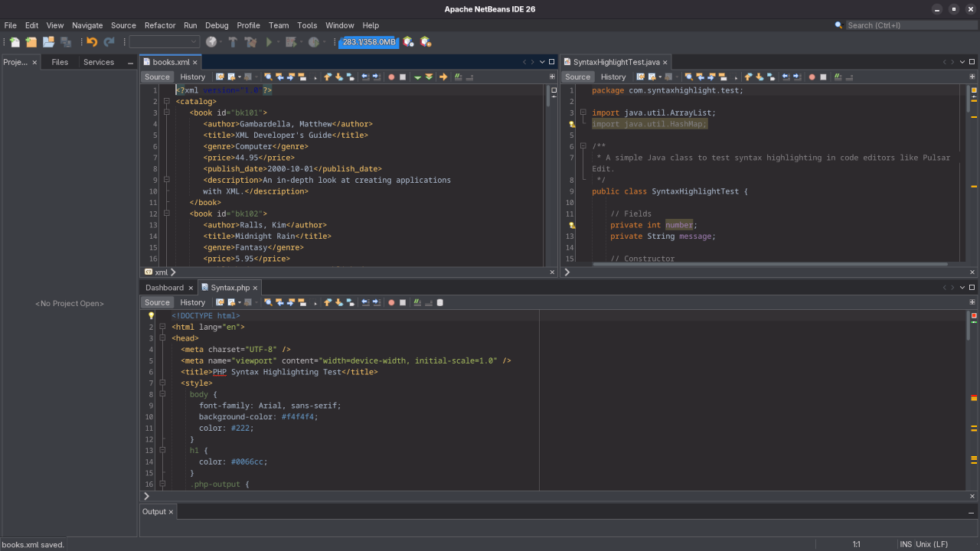Click the Undo arrow in main toolbar
Screen dimensions: 980x551
pyautogui.click(x=92, y=42)
